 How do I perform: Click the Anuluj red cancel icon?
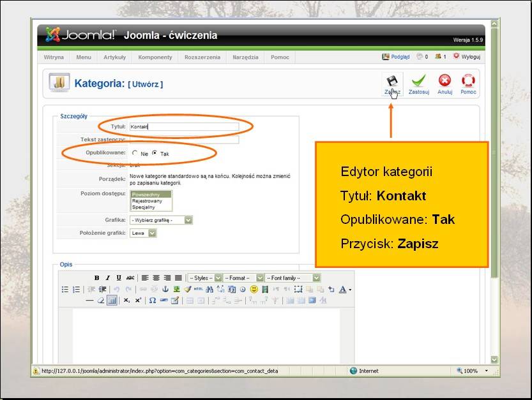pos(445,80)
